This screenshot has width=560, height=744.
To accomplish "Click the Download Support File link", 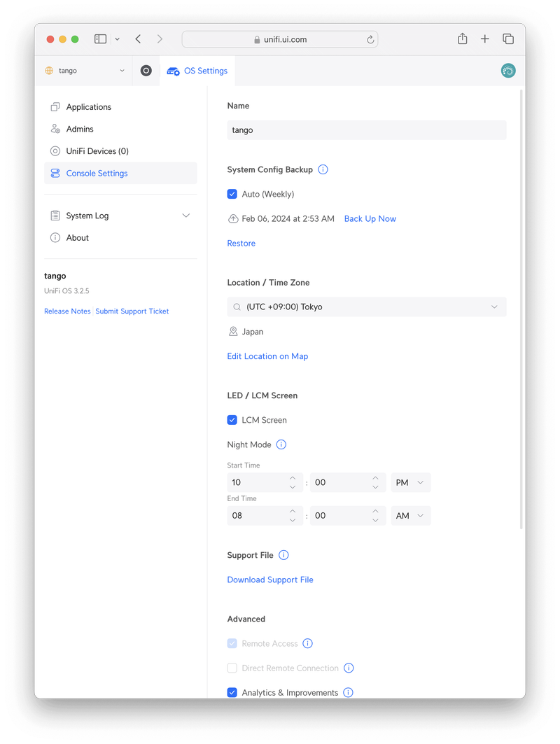I will tap(270, 580).
